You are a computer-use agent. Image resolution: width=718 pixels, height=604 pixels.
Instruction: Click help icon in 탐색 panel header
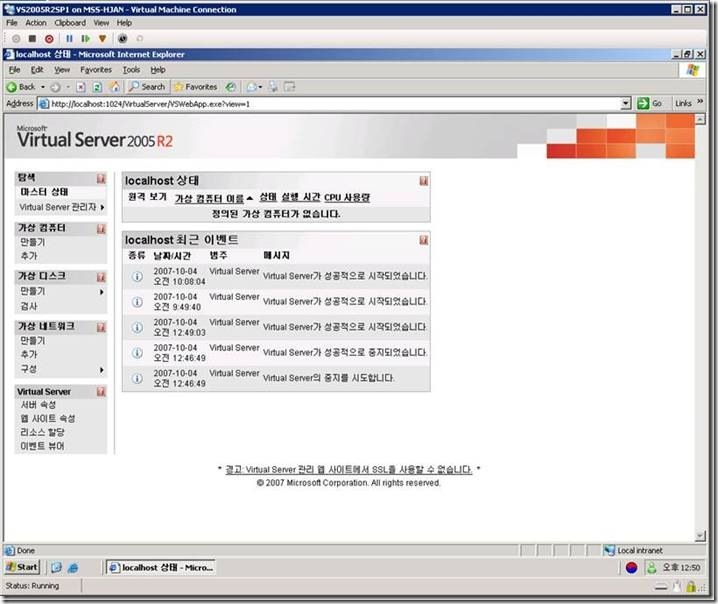pyautogui.click(x=101, y=179)
